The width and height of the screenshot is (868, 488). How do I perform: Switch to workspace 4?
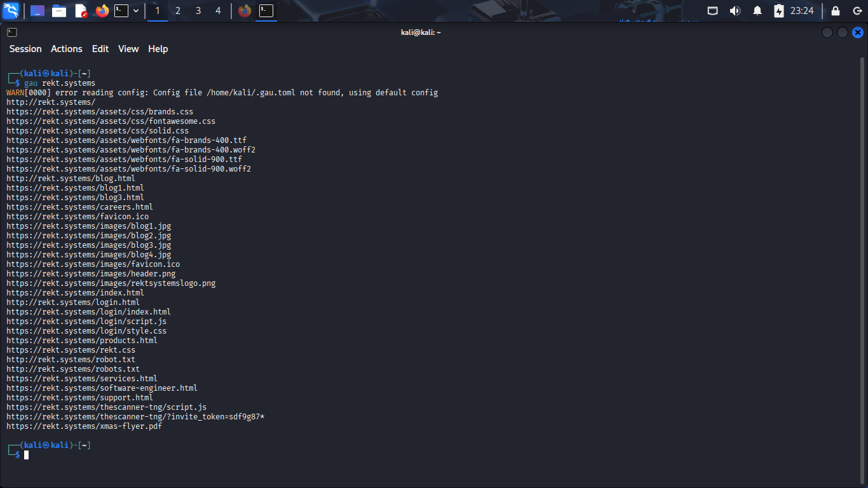point(218,11)
